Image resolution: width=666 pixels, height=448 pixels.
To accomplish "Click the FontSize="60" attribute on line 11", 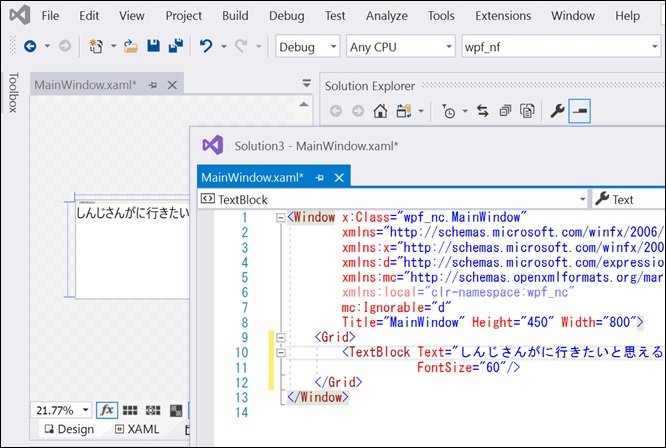I will pos(462,367).
